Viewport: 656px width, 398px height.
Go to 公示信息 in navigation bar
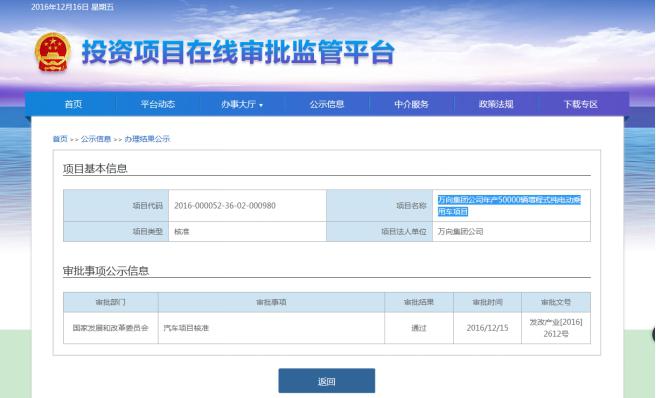(327, 104)
